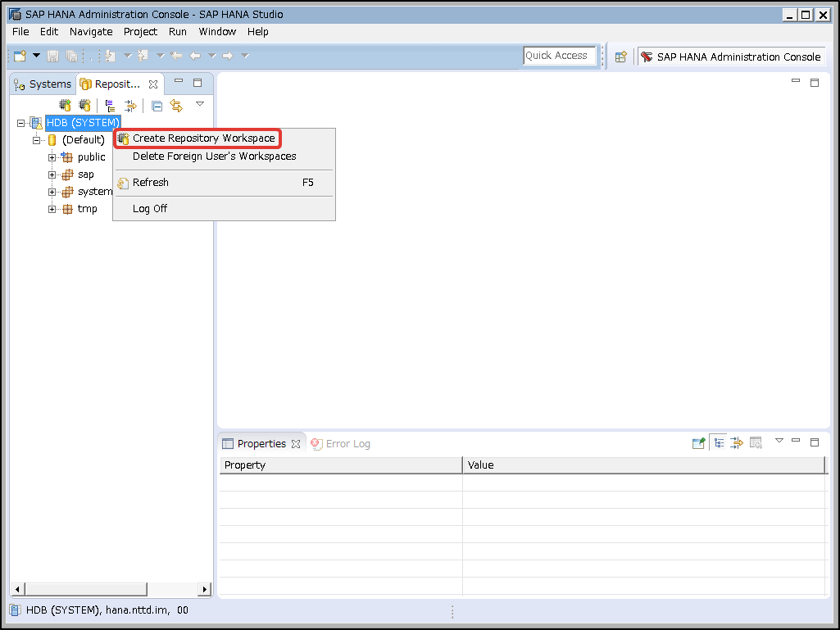This screenshot has width=840, height=630.
Task: Switch to the Error Log tab
Action: (341, 443)
